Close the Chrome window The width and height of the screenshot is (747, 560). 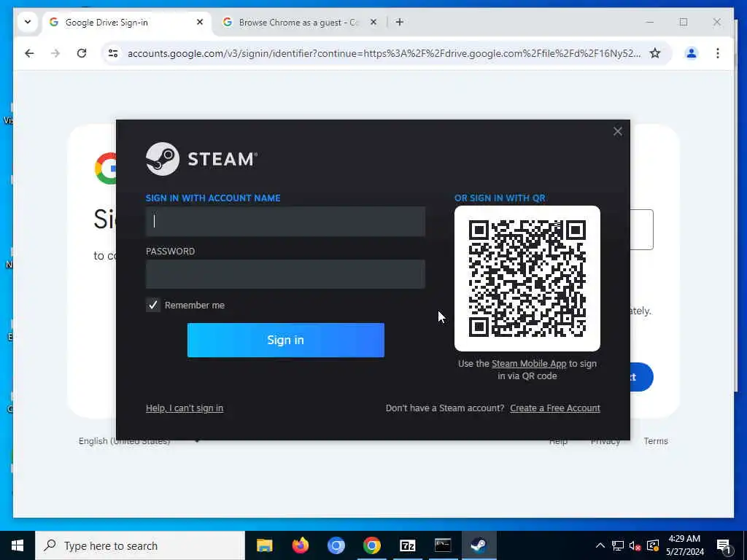tap(716, 23)
